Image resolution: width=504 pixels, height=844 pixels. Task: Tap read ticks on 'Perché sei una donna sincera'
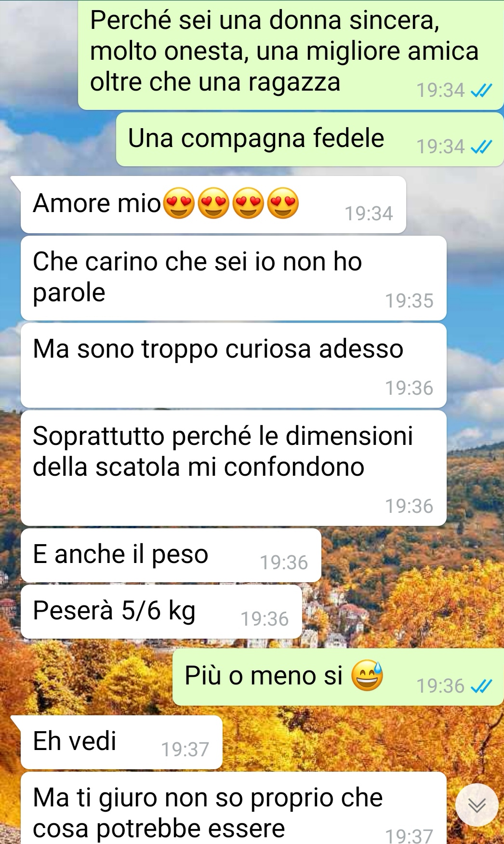pyautogui.click(x=481, y=90)
